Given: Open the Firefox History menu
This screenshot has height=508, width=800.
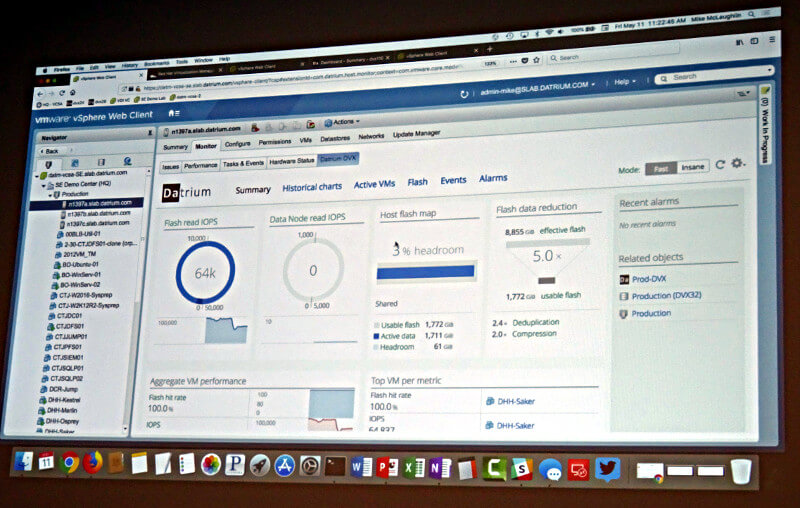Looking at the screenshot, I should coord(129,65).
